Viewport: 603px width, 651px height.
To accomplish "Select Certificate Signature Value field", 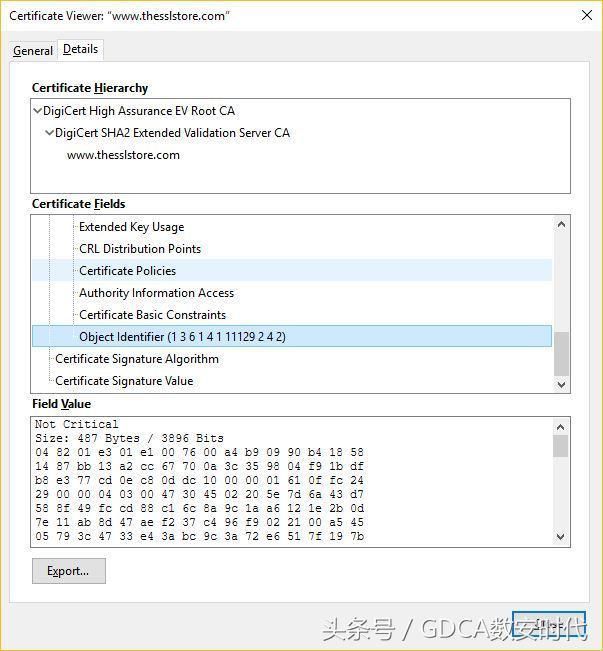I will click(x=124, y=381).
